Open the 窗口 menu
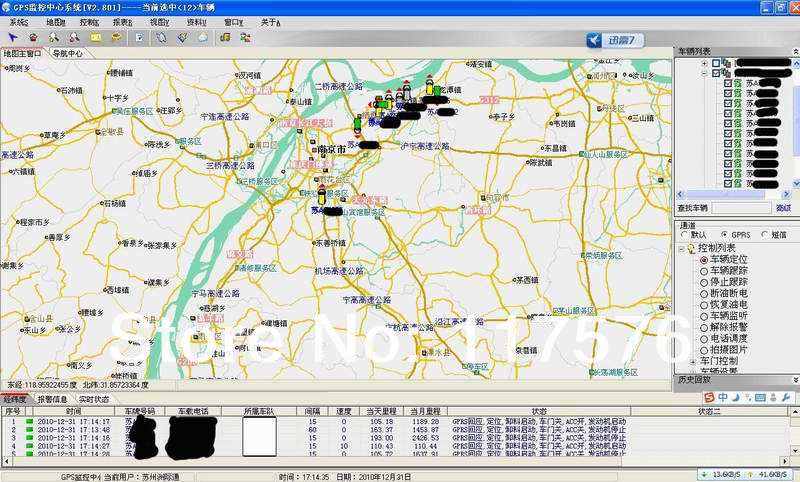The image size is (800, 482). click(x=234, y=22)
